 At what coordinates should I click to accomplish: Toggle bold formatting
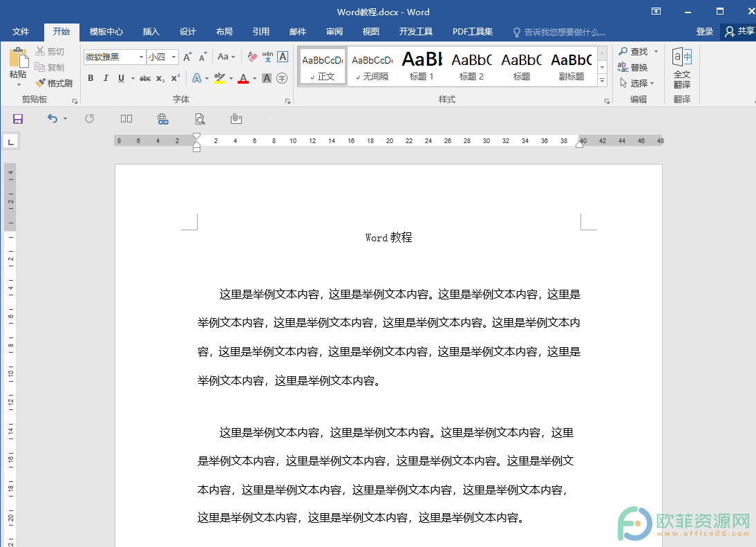coord(91,77)
